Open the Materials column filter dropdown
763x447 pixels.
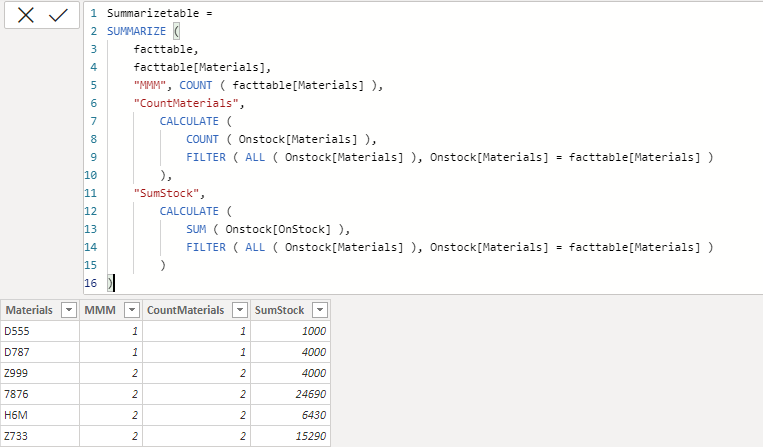(69, 310)
